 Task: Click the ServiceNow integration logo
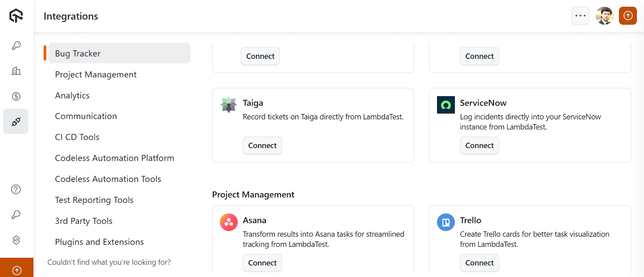[445, 105]
